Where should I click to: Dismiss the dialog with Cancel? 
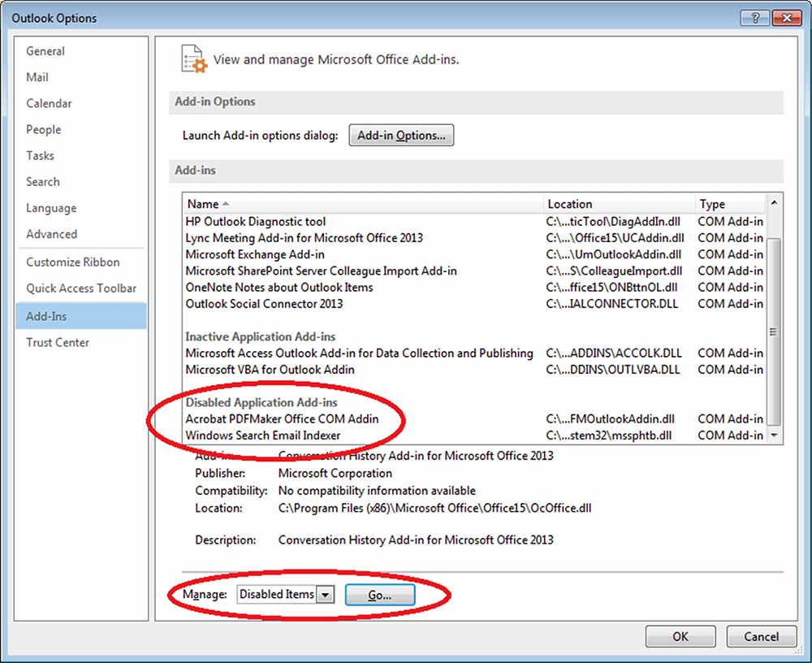[x=761, y=636]
